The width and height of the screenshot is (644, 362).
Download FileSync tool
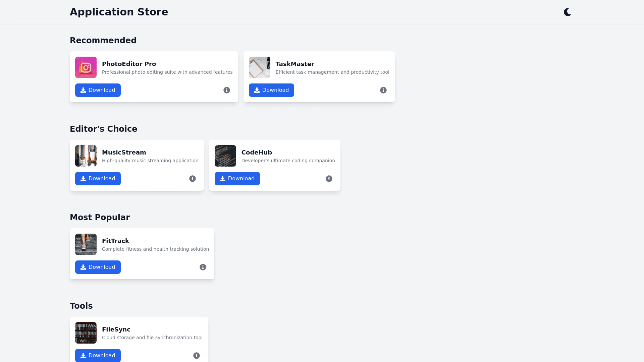(x=98, y=355)
